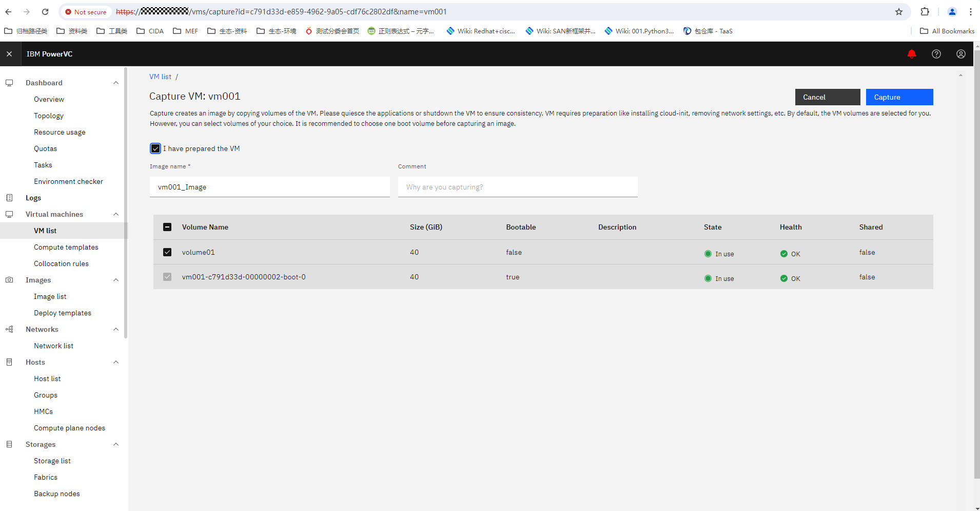Collapse the Dashboard section chevron

click(x=116, y=83)
